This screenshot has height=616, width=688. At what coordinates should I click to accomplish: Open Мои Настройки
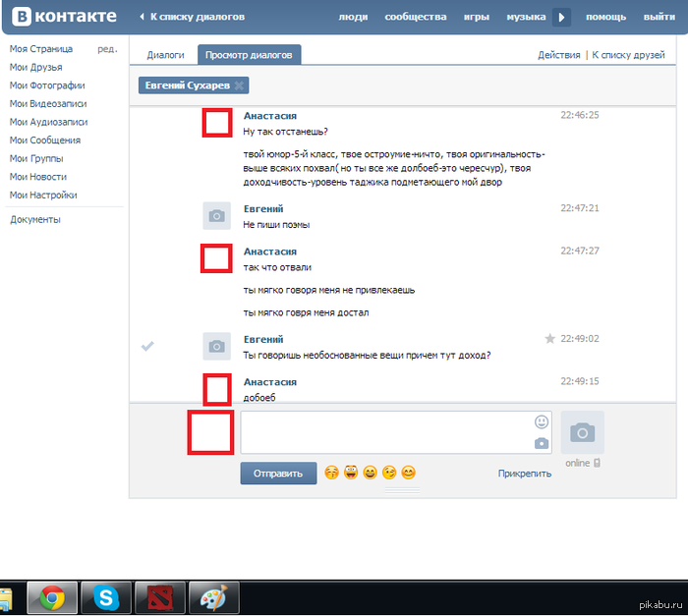pyautogui.click(x=43, y=196)
